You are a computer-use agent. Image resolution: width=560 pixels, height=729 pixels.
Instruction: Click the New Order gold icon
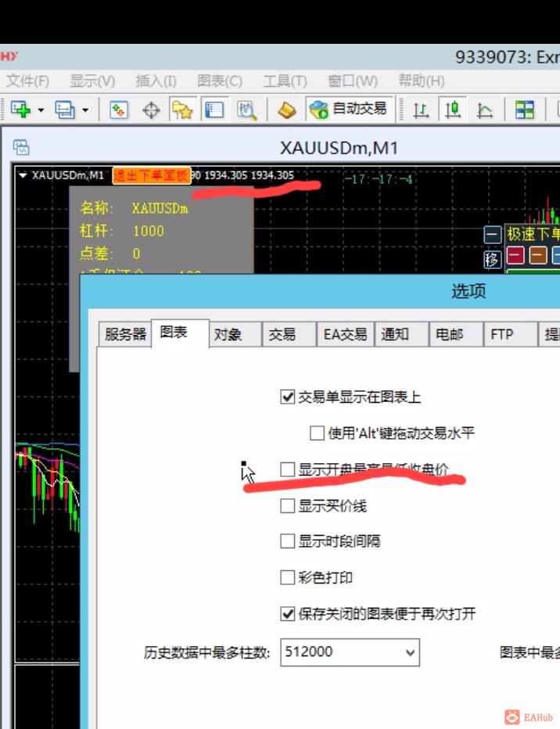tap(287, 110)
